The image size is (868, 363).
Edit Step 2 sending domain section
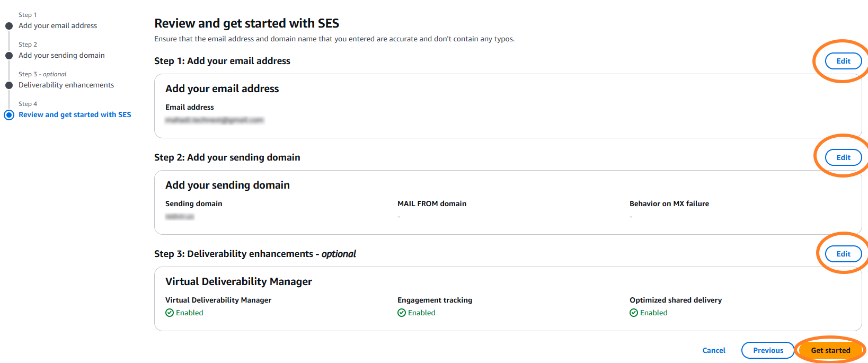[843, 157]
